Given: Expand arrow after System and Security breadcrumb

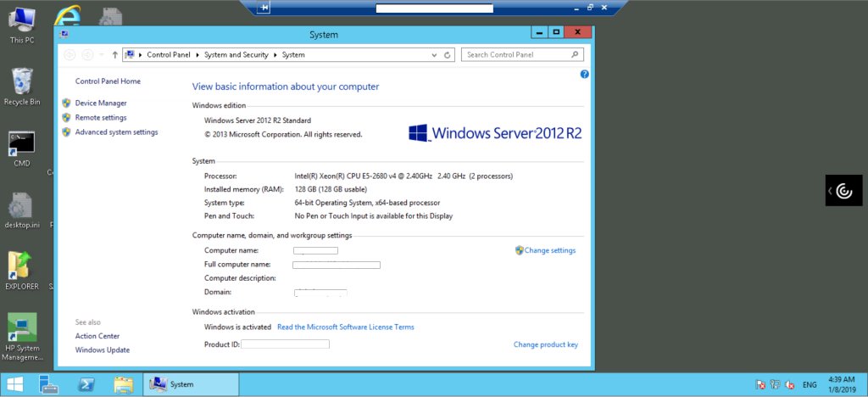Looking at the screenshot, I should pyautogui.click(x=275, y=55).
